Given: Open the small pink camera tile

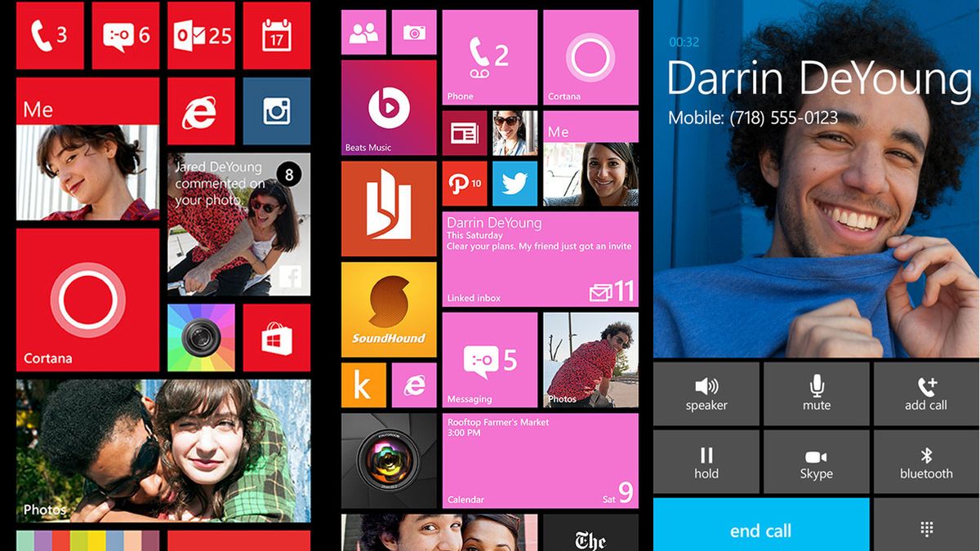Looking at the screenshot, I should pyautogui.click(x=414, y=32).
